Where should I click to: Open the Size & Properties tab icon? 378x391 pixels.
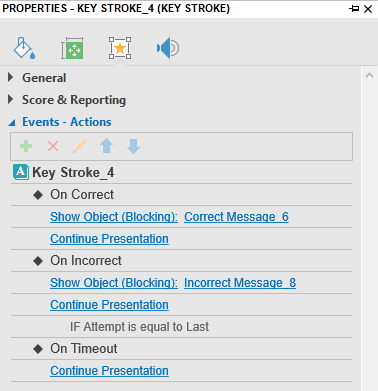click(72, 48)
